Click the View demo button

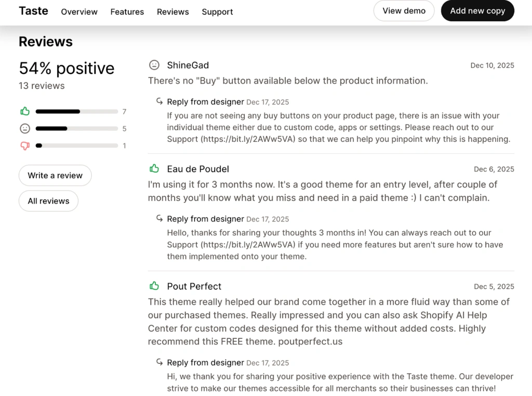(404, 11)
